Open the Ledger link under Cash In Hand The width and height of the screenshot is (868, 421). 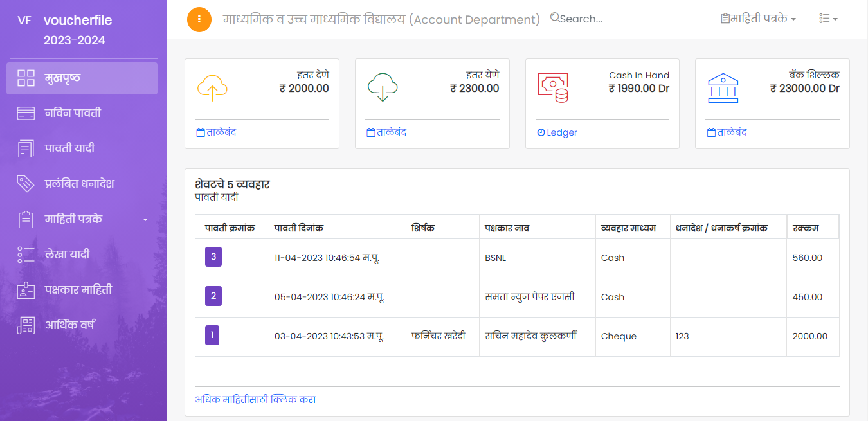557,132
